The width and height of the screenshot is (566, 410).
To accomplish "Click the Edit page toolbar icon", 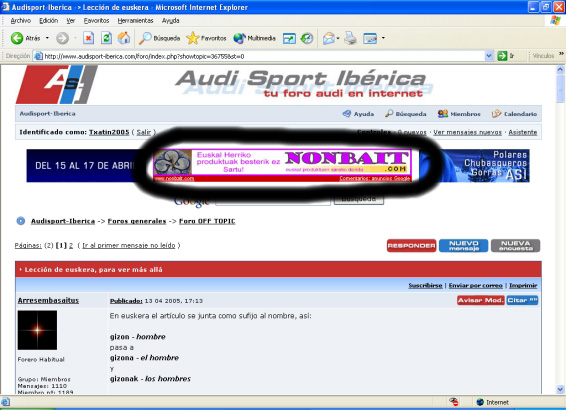I will (x=370, y=38).
